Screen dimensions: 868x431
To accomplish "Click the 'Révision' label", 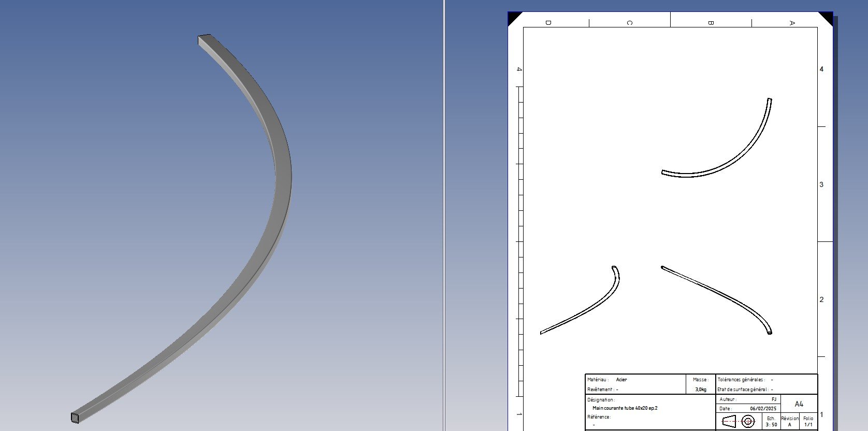I will (x=790, y=419).
